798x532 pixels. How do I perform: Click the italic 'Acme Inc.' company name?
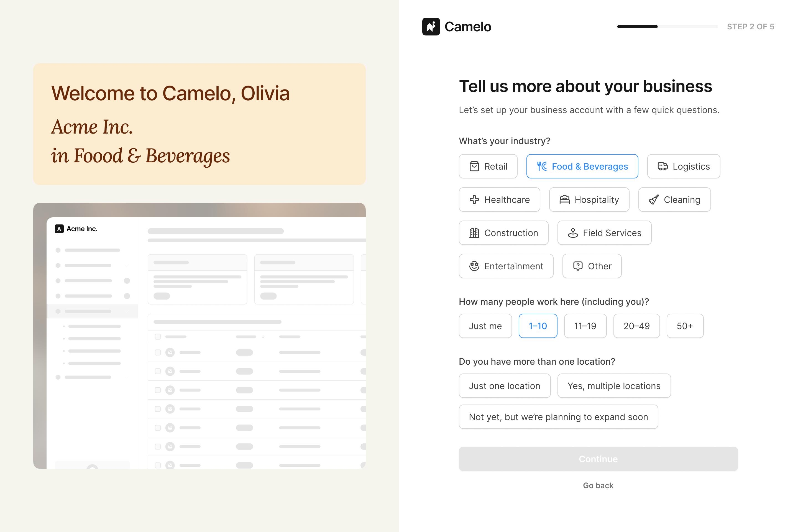click(x=92, y=127)
